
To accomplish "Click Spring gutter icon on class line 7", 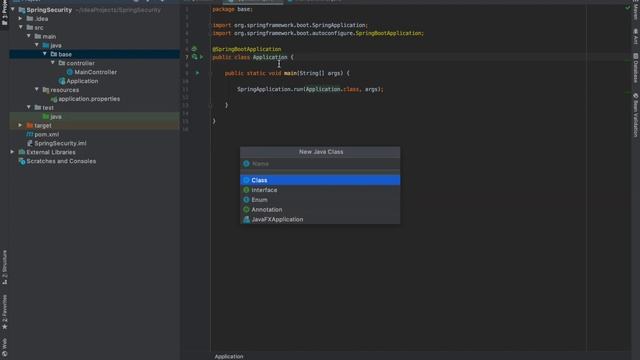I will [195, 57].
